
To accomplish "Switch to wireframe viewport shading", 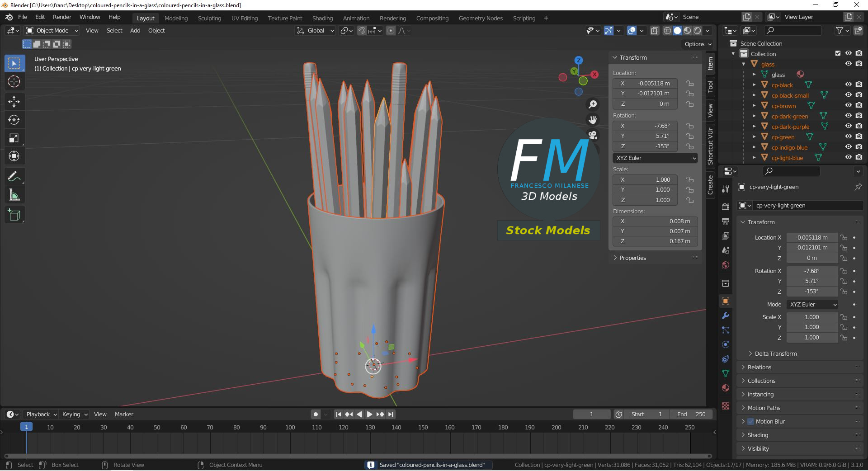I will (667, 31).
